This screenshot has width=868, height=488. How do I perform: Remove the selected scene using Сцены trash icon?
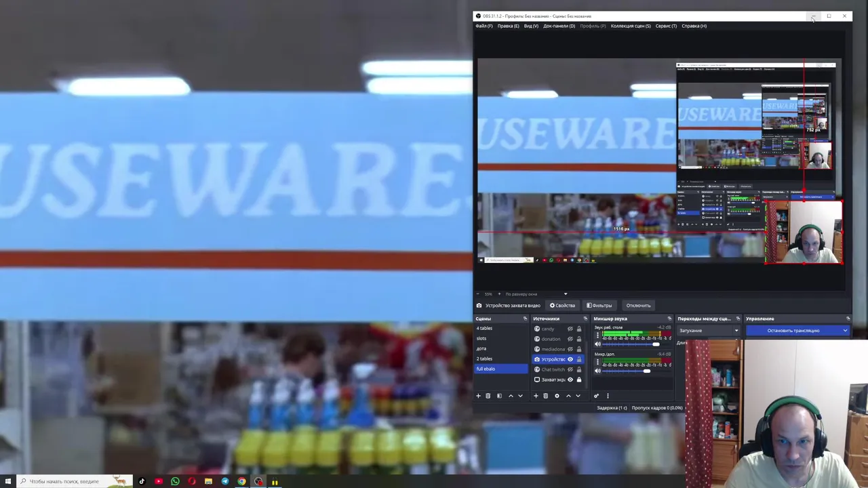click(x=488, y=396)
